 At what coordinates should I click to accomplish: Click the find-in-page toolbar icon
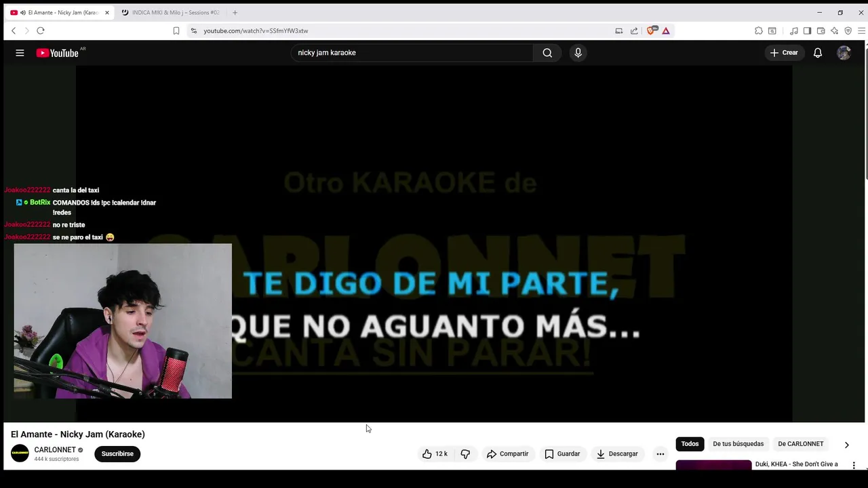[772, 30]
